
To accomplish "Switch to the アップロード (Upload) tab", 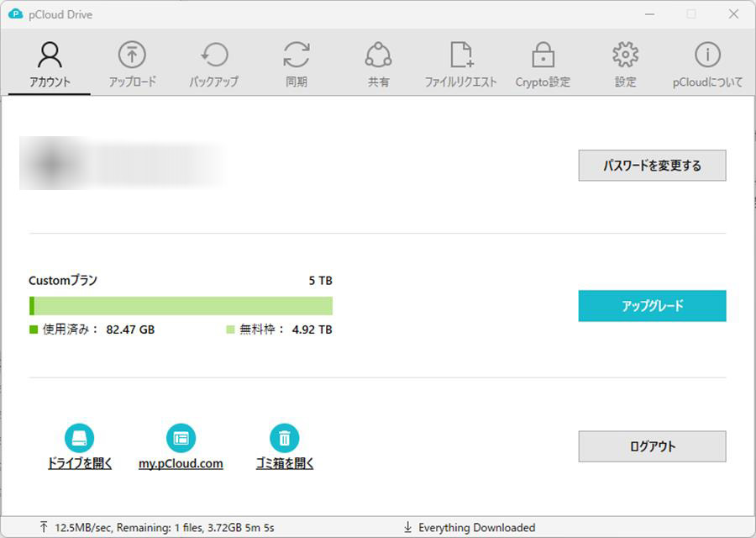I will pyautogui.click(x=132, y=65).
